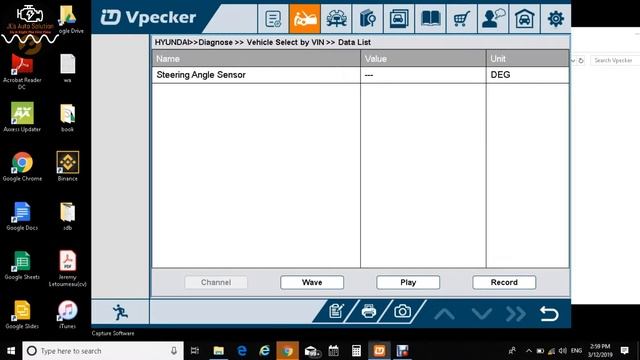
Task: Click the DEG unit cell
Action: click(x=527, y=75)
